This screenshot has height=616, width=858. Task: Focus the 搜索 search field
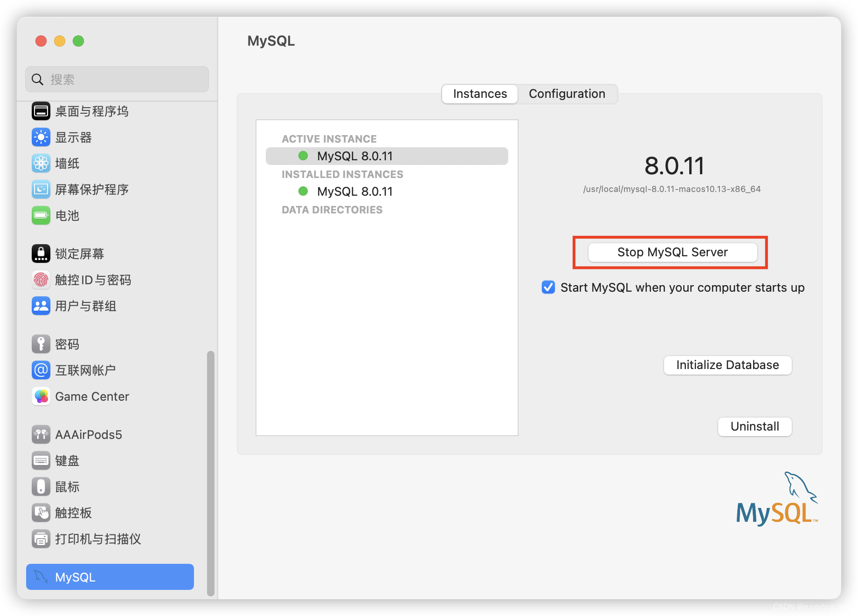(117, 79)
